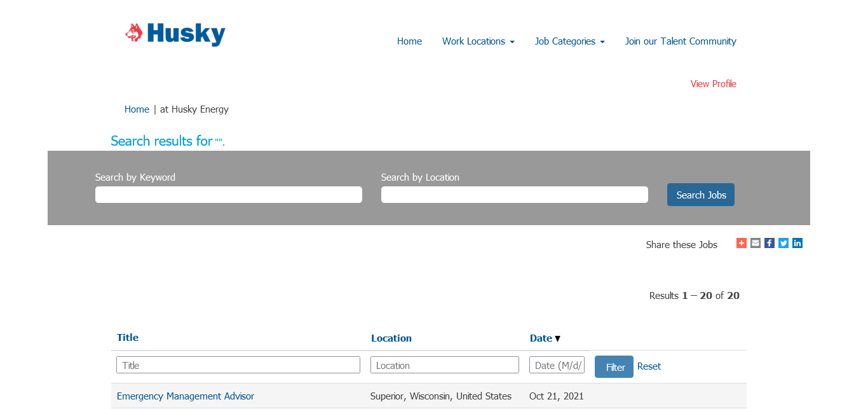This screenshot has width=868, height=409.
Task: Expand the Work Locations dropdown
Action: point(478,41)
